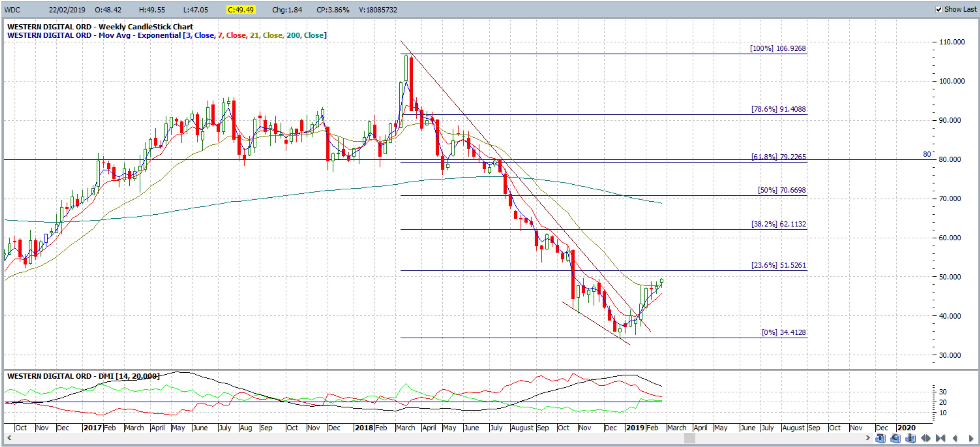
Task: Click the [78.6%] 91.4088 Fibonacci label
Action: pyautogui.click(x=778, y=109)
